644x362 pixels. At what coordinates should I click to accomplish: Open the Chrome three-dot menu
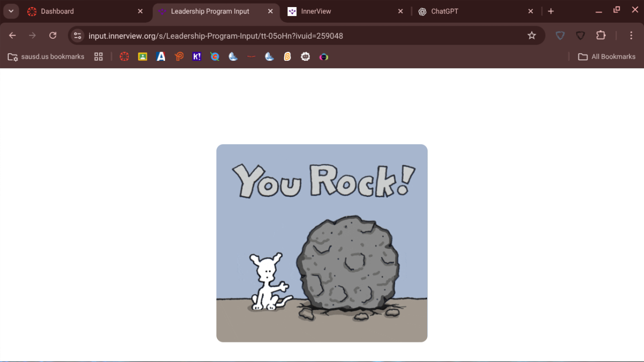(631, 36)
